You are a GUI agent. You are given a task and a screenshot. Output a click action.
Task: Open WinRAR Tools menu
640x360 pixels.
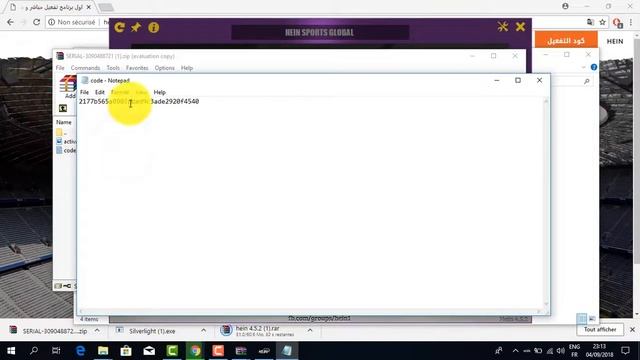tap(113, 68)
